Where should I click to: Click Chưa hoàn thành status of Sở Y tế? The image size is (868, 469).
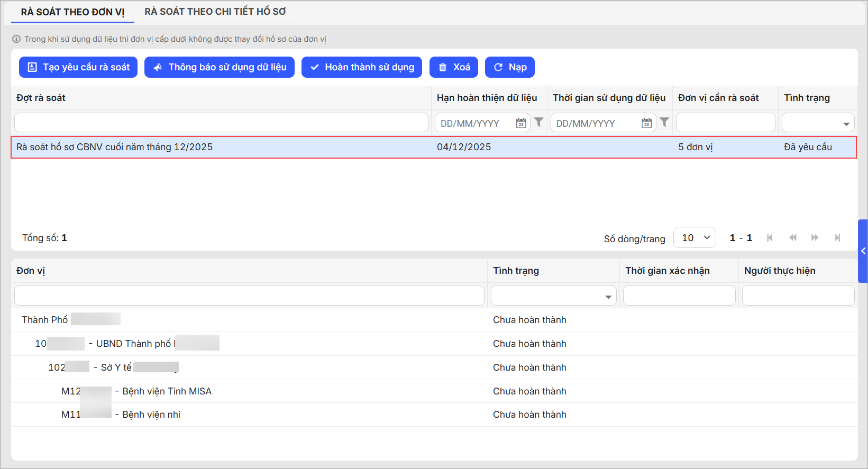[529, 367]
